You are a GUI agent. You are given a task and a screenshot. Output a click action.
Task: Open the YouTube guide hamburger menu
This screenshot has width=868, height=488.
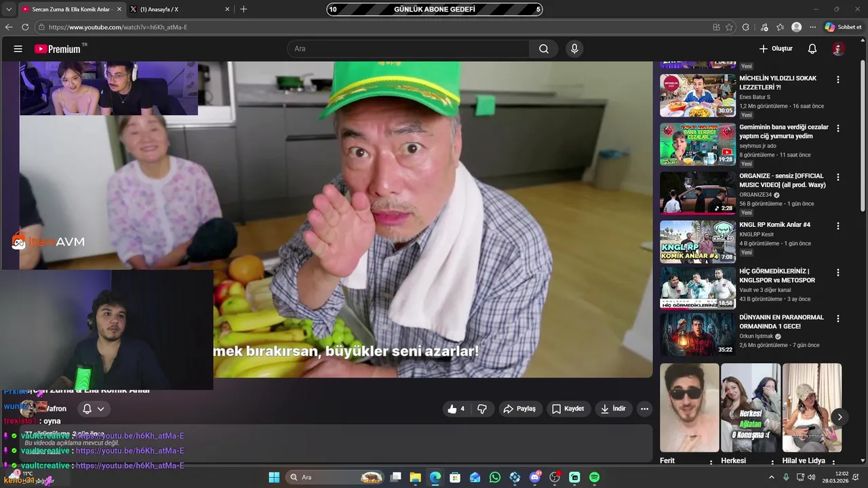pyautogui.click(x=18, y=49)
